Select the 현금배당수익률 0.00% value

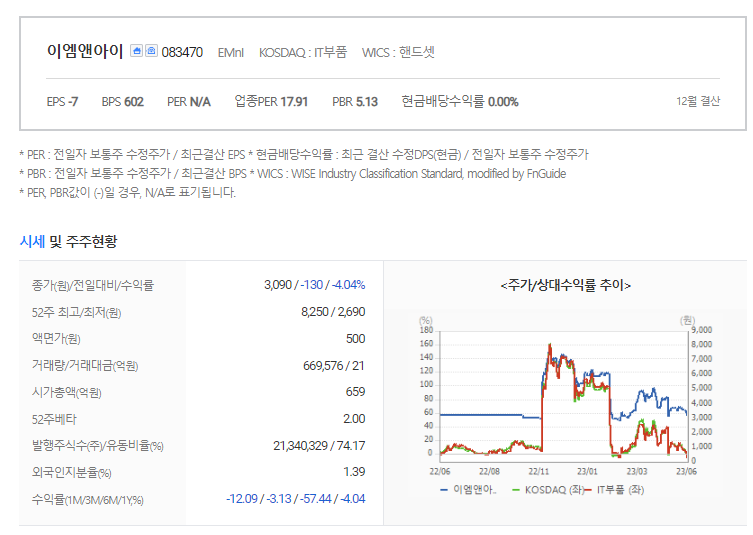[460, 102]
